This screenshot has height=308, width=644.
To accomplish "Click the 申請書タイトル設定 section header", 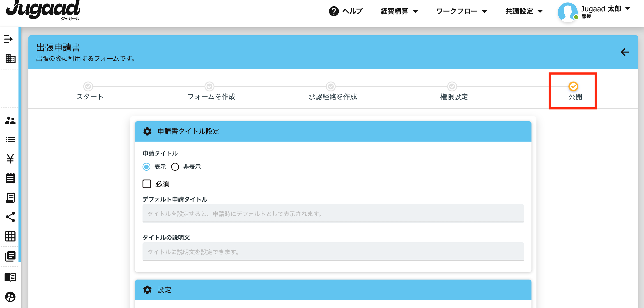I will (x=333, y=131).
